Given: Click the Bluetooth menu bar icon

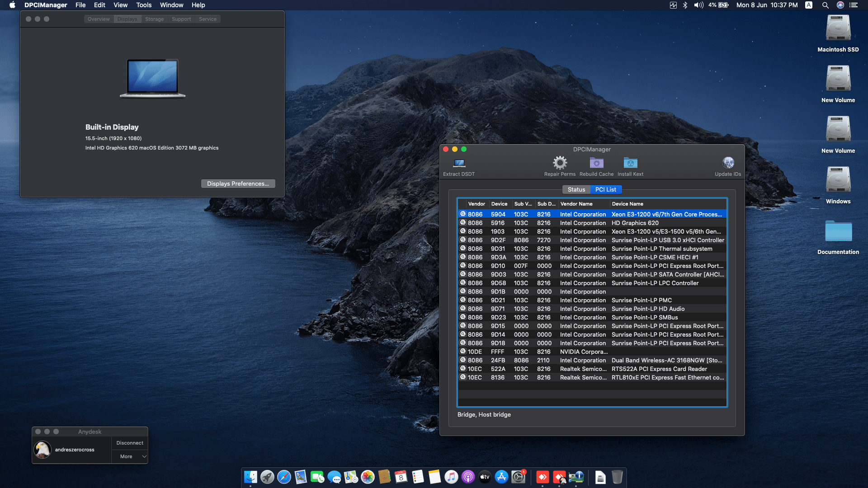Looking at the screenshot, I should (x=685, y=5).
